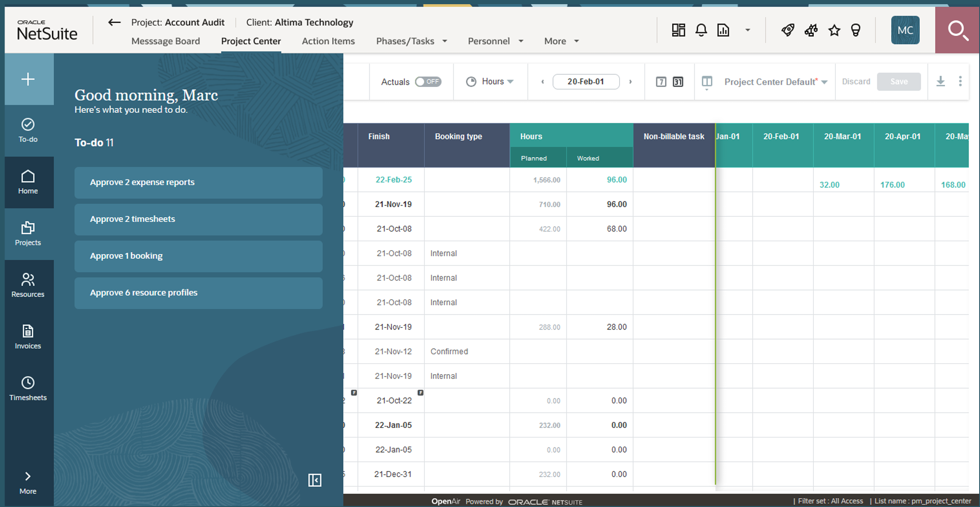Click the lightbulb tips icon

click(856, 30)
